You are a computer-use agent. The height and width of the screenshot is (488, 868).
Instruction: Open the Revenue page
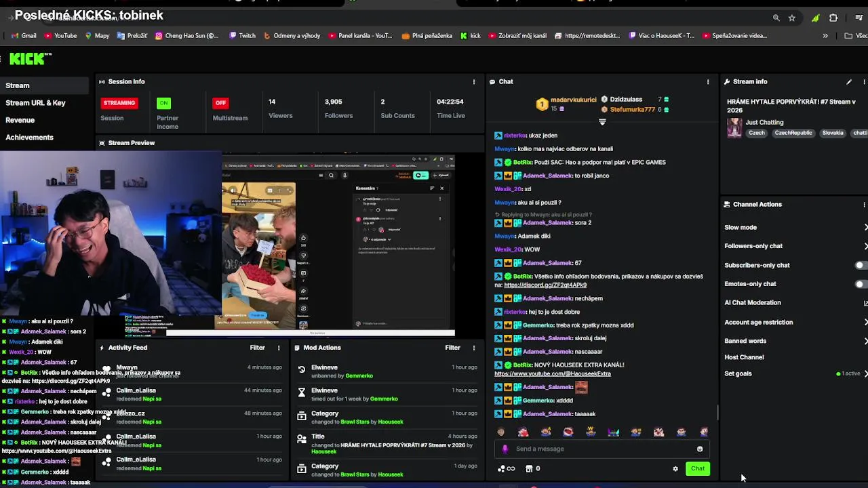20,120
